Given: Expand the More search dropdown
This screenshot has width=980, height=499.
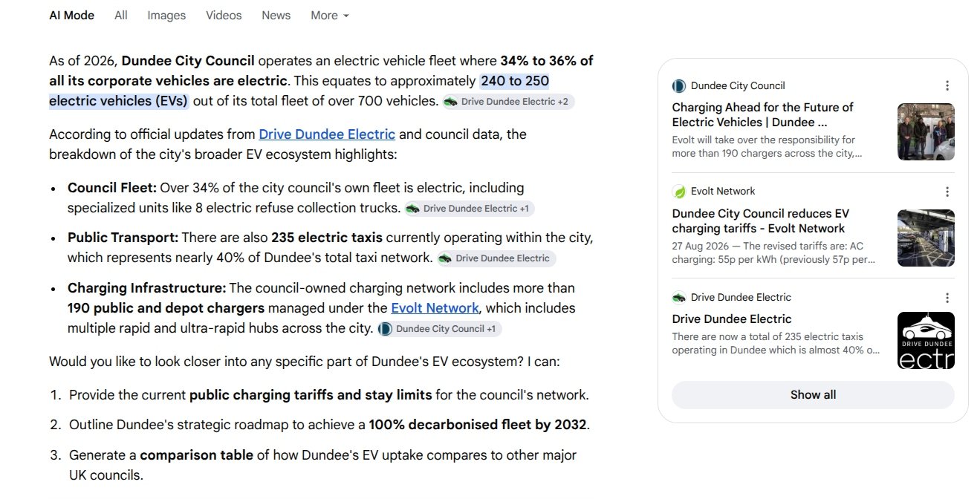Looking at the screenshot, I should coord(330,16).
